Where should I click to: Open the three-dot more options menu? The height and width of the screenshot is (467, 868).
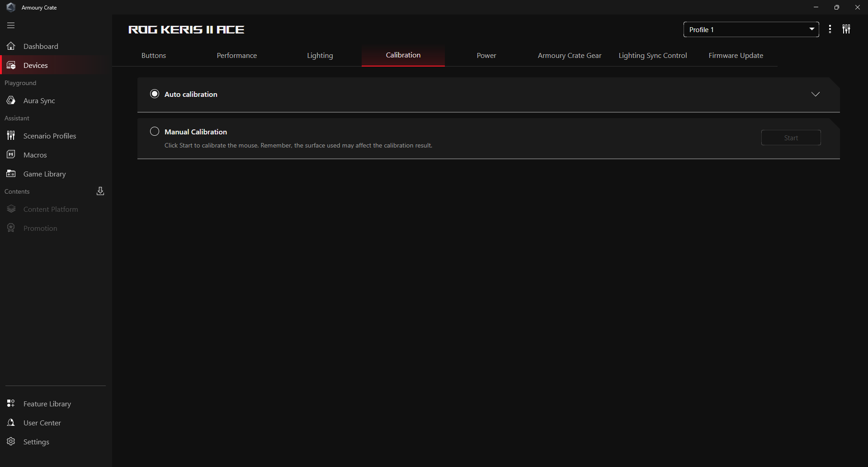click(x=830, y=29)
